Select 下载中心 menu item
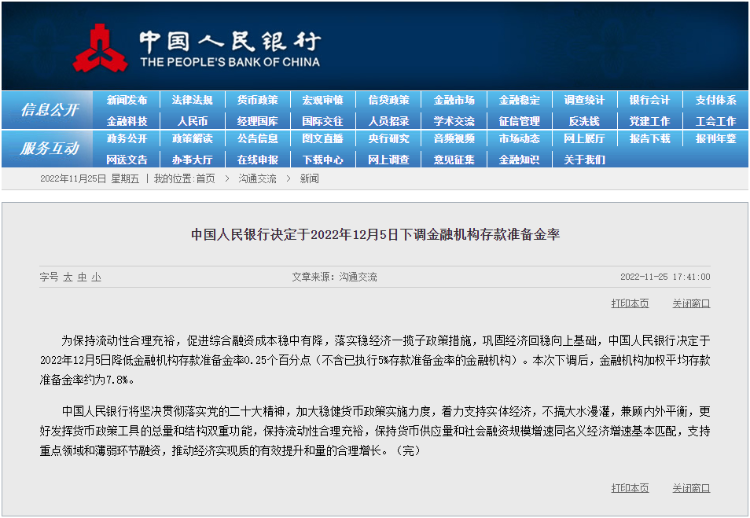The height and width of the screenshot is (518, 750). (x=322, y=159)
